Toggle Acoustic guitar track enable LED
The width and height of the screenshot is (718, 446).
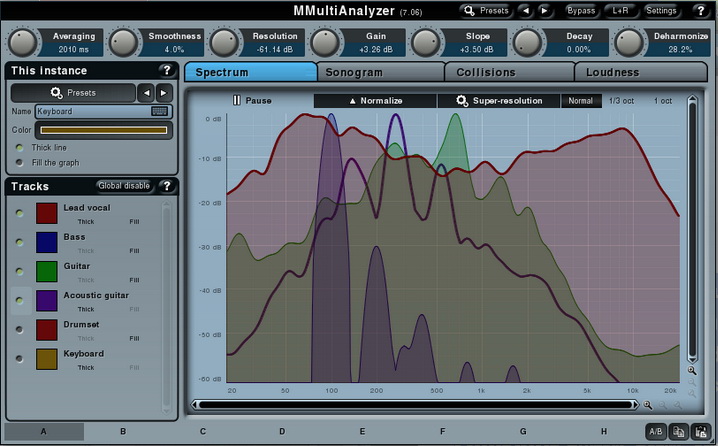point(19,300)
